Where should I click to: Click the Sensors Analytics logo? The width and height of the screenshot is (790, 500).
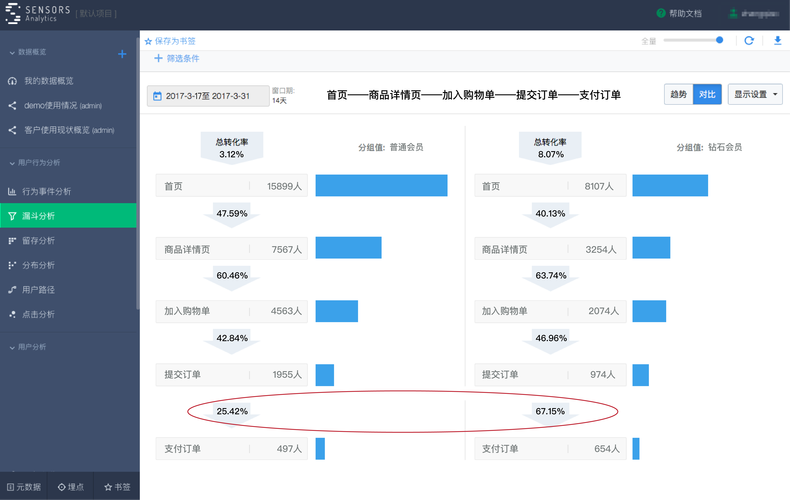(14, 14)
